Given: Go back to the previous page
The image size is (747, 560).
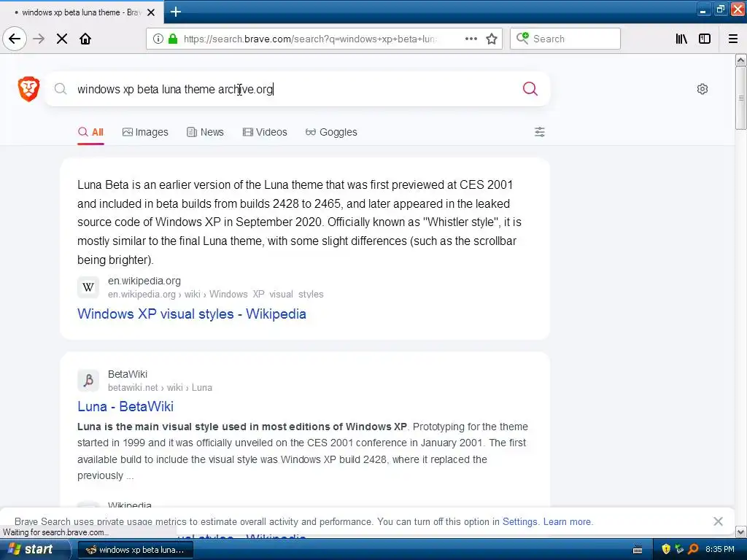Looking at the screenshot, I should coord(15,39).
